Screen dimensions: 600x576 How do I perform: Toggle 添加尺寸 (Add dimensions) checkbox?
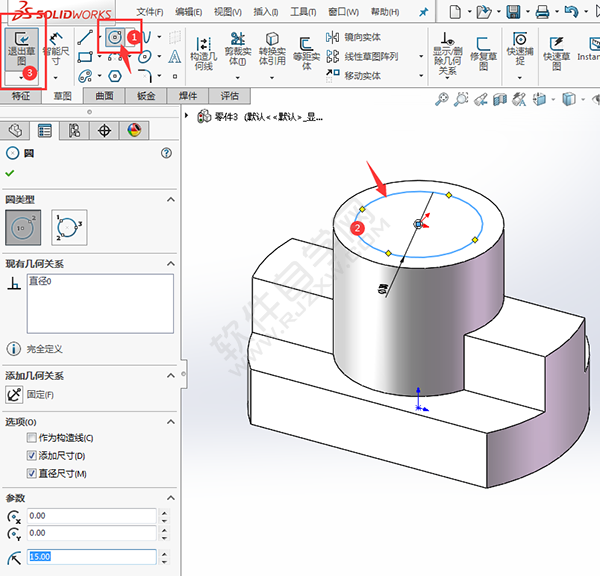(x=32, y=455)
